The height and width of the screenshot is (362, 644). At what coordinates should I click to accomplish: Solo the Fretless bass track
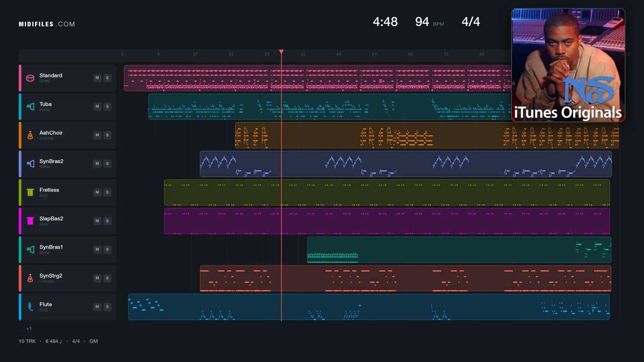pos(107,193)
